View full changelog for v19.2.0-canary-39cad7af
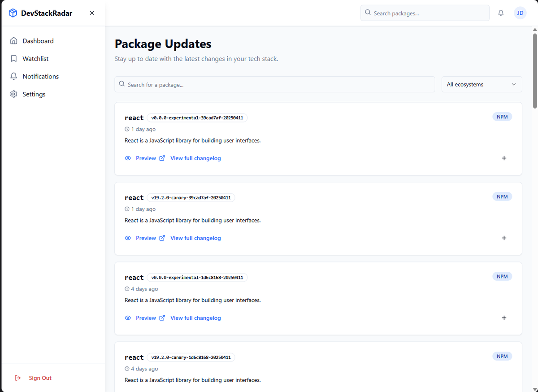The width and height of the screenshot is (538, 392). pyautogui.click(x=195, y=238)
